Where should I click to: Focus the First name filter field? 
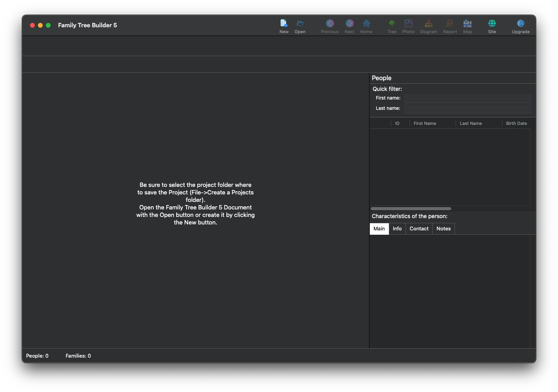pos(468,98)
